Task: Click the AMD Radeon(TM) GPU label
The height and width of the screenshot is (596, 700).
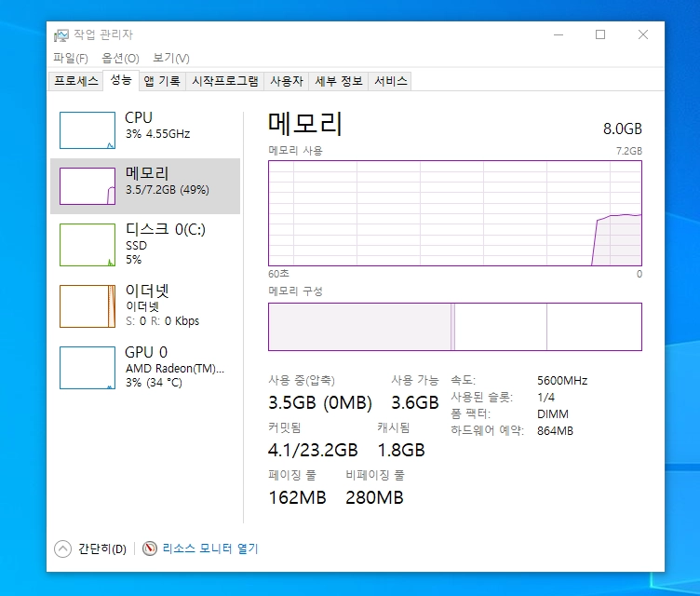Action: [175, 369]
